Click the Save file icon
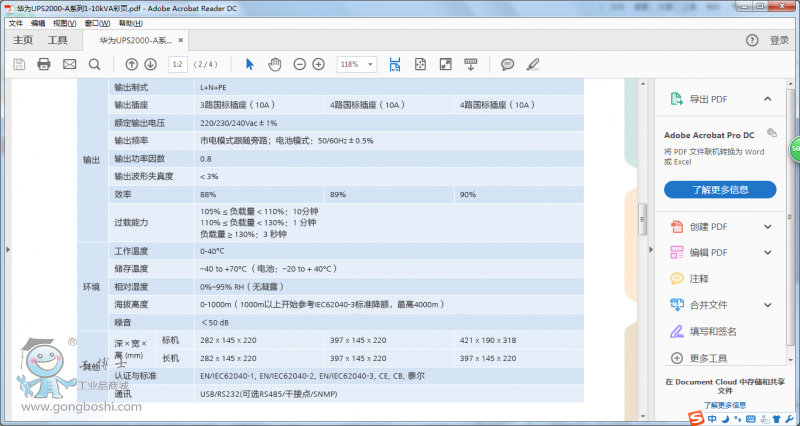 [19, 64]
